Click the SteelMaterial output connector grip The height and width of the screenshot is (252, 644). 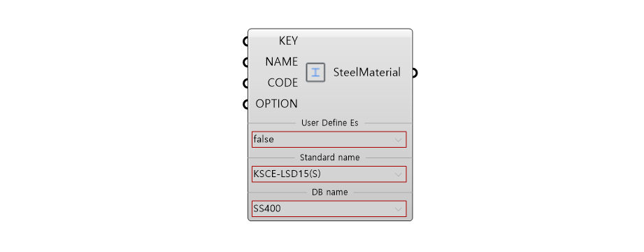[415, 73]
